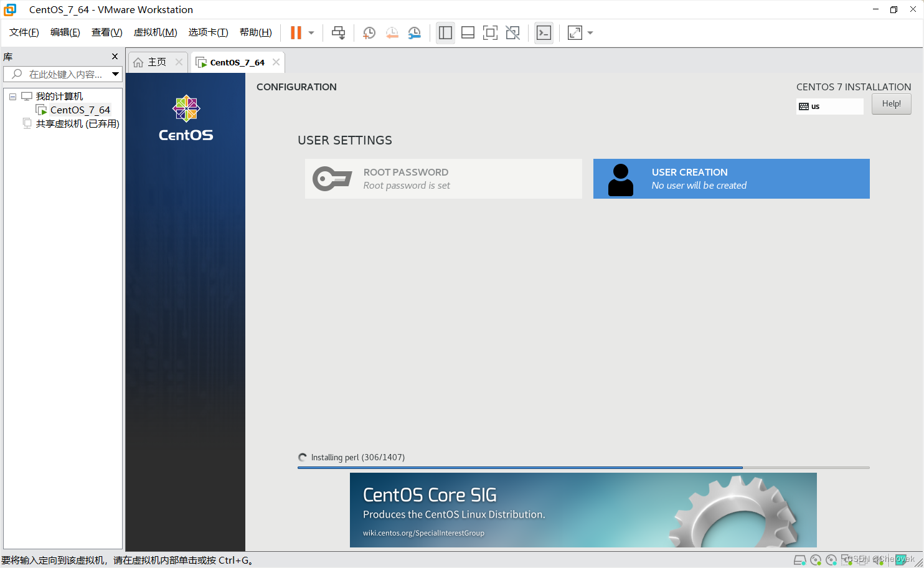Click the 'No user will be created' text
The image size is (924, 568).
tap(699, 186)
